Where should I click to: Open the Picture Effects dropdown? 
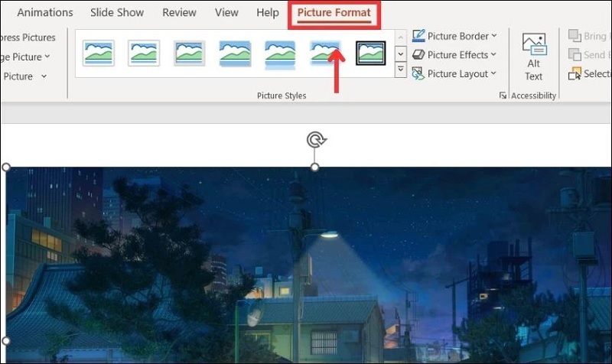pyautogui.click(x=454, y=55)
